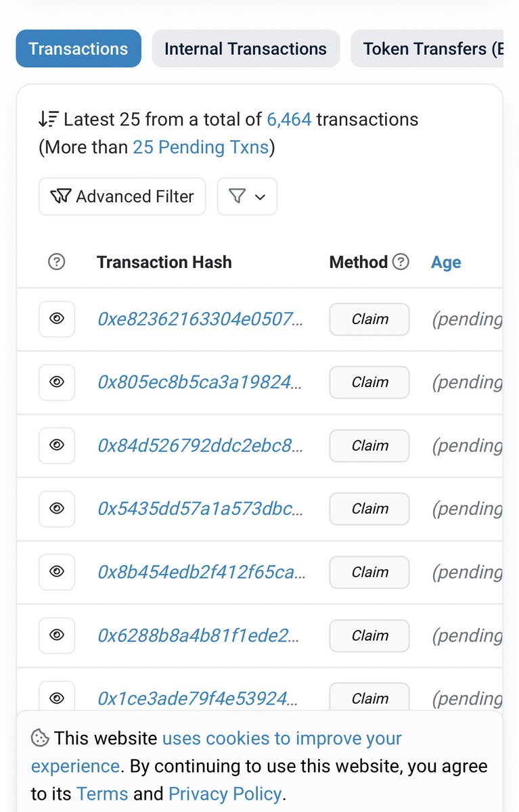Click the Advanced Filter button

coord(122,196)
